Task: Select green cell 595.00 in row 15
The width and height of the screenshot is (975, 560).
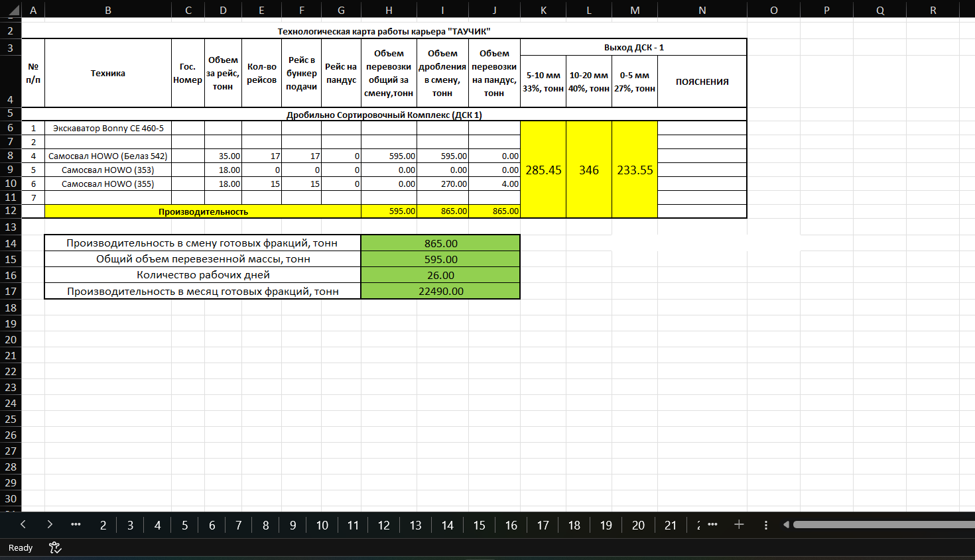Action: pyautogui.click(x=440, y=259)
